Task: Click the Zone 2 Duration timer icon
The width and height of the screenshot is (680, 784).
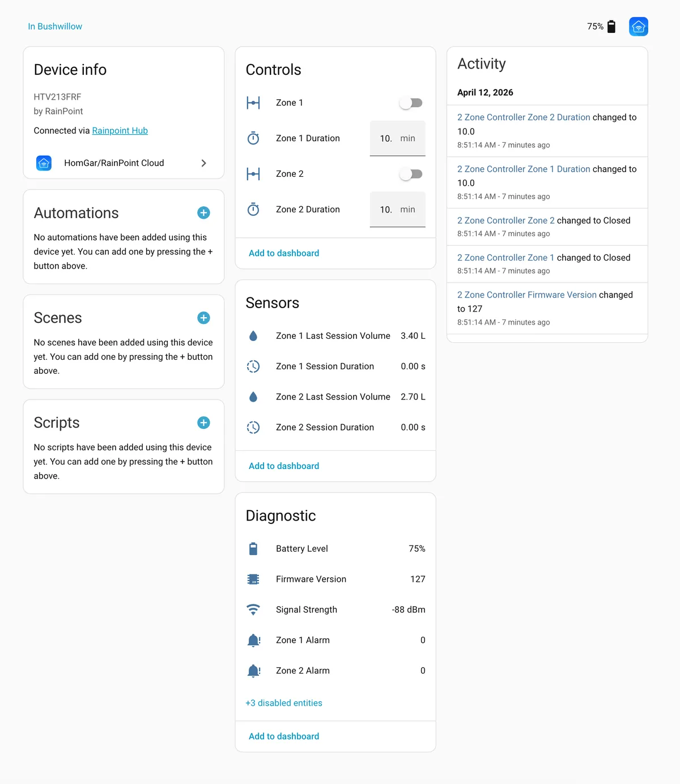Action: click(253, 210)
